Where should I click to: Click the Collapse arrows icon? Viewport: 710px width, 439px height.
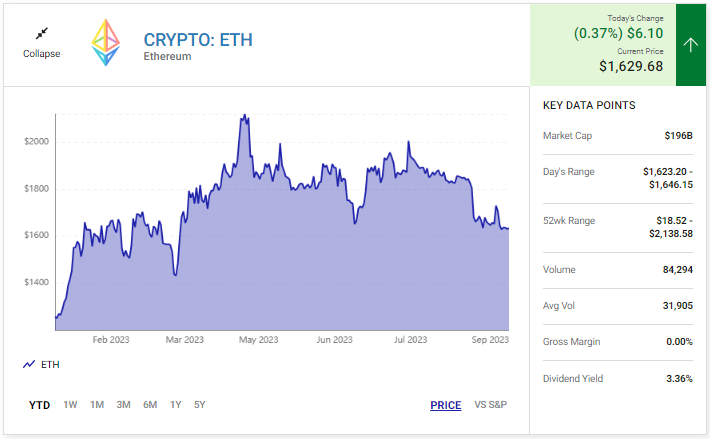(41, 34)
